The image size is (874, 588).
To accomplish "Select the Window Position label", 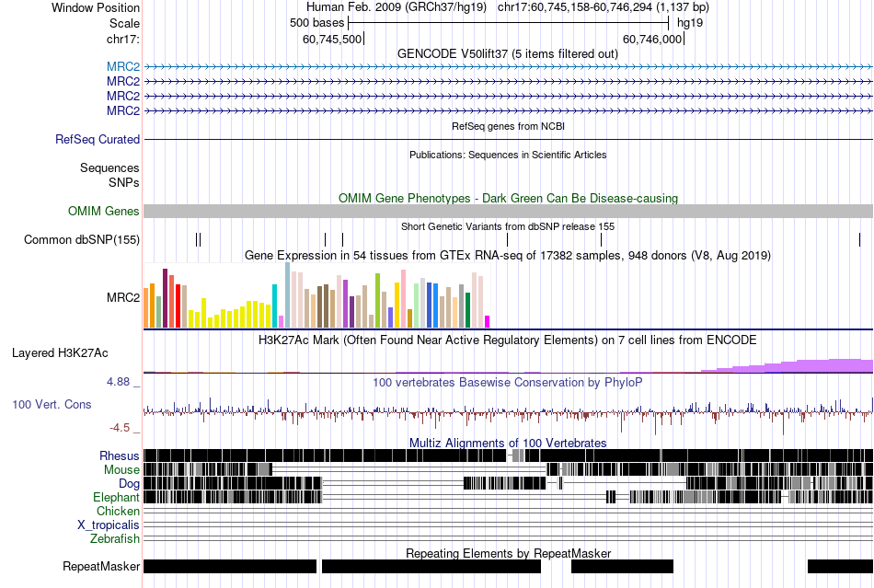I will coord(96,7).
